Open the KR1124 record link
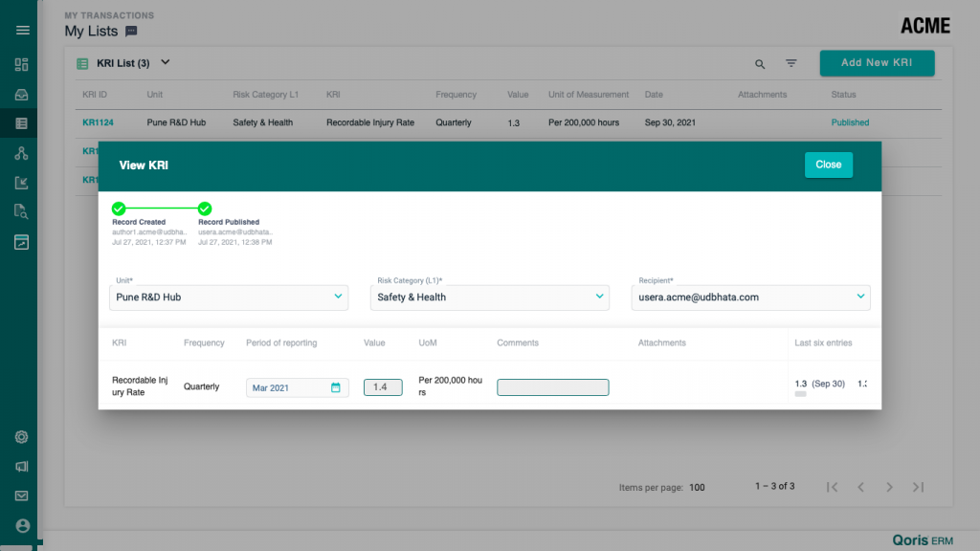The image size is (980, 551). click(x=99, y=122)
